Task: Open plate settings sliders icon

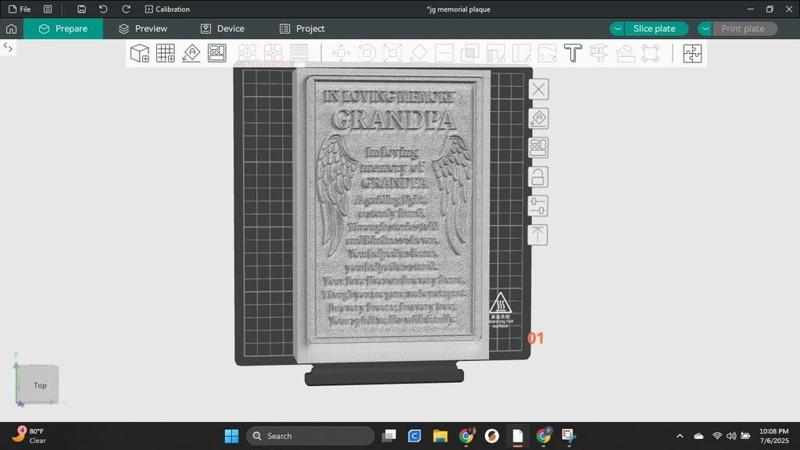Action: pos(538,206)
